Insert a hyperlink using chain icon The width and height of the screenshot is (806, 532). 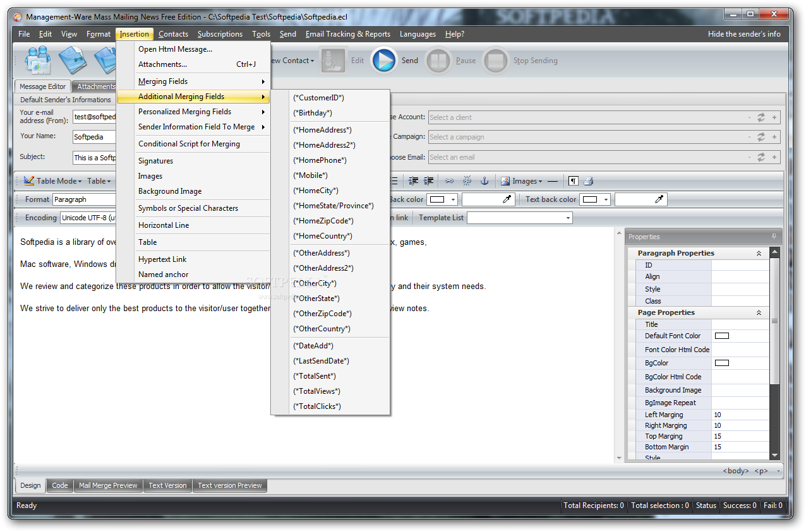coord(449,181)
